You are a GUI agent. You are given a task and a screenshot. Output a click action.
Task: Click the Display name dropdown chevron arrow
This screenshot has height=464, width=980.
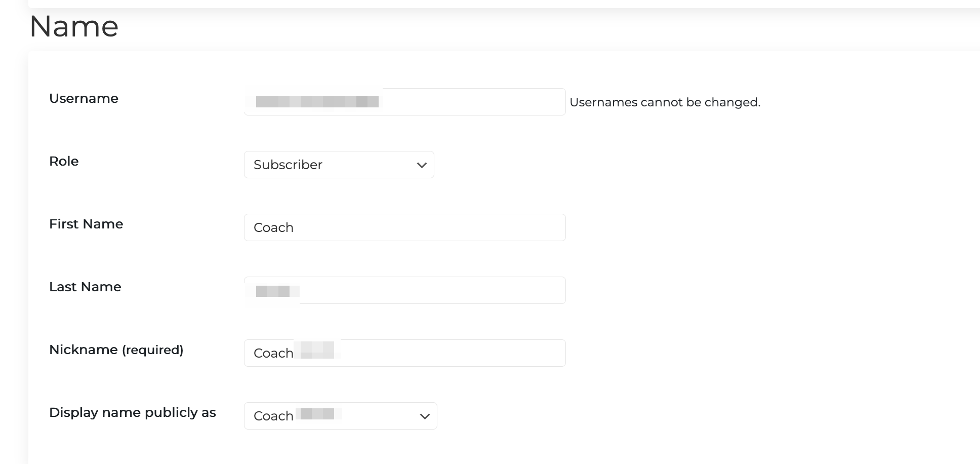(424, 416)
